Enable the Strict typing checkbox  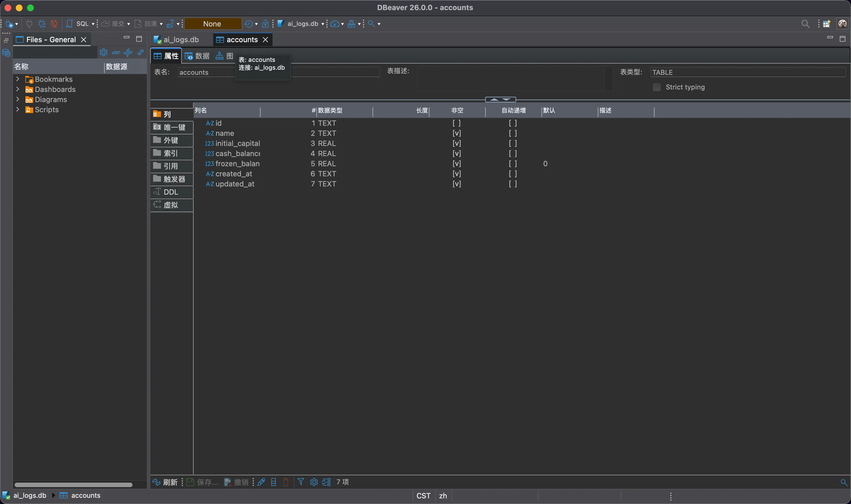pyautogui.click(x=657, y=87)
